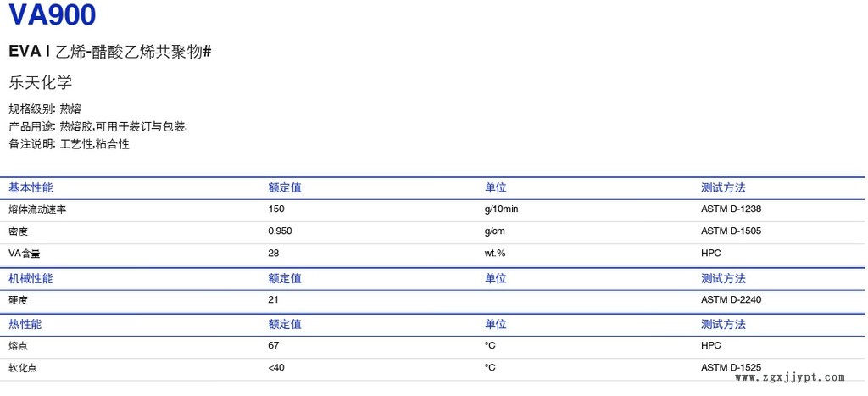Viewport: 868px width, 396px height.
Task: Select the 规格级别: 热熔 line
Action: (x=45, y=109)
